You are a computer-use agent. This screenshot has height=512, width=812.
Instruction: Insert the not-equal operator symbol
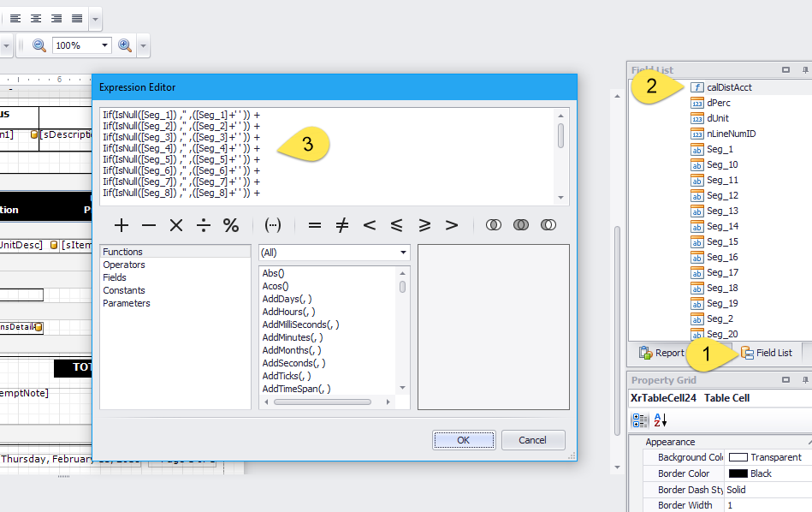[341, 226]
